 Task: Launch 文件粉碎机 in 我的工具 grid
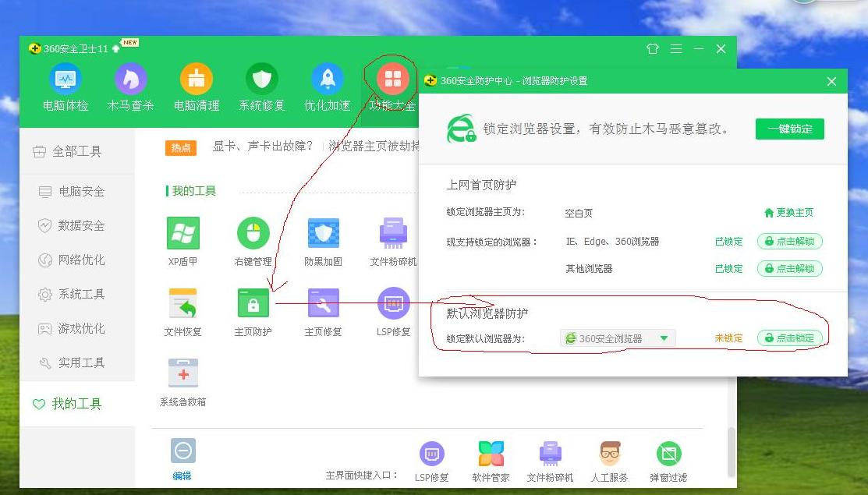pos(393,242)
